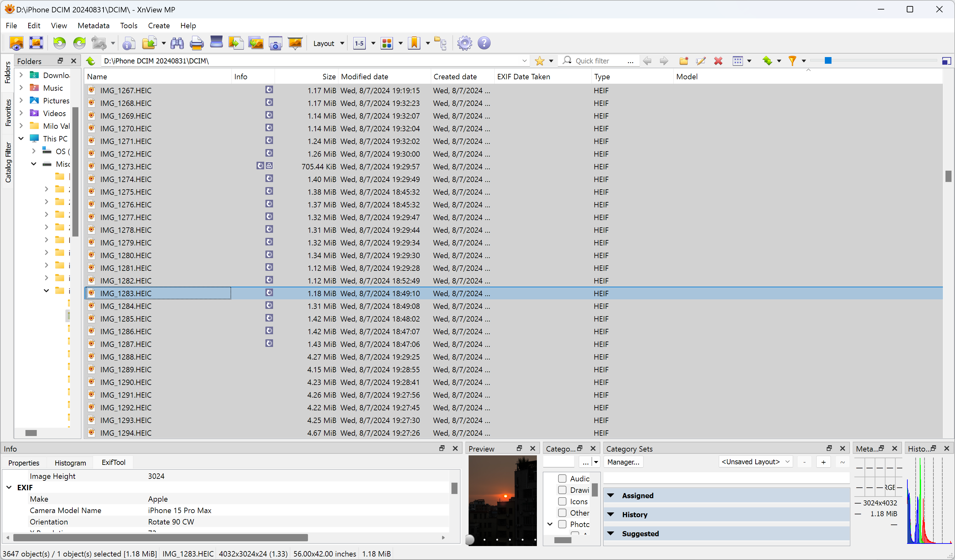This screenshot has width=955, height=560.
Task: Enable the Drawi category checkbox
Action: [x=562, y=490]
